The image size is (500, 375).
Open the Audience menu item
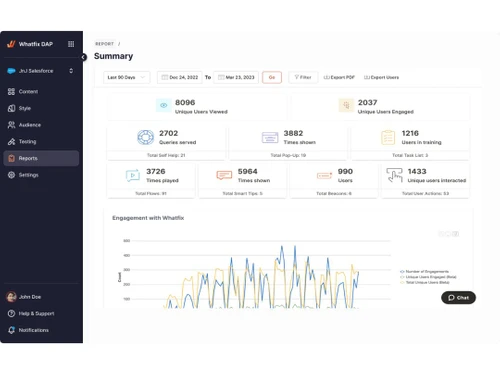(41, 125)
